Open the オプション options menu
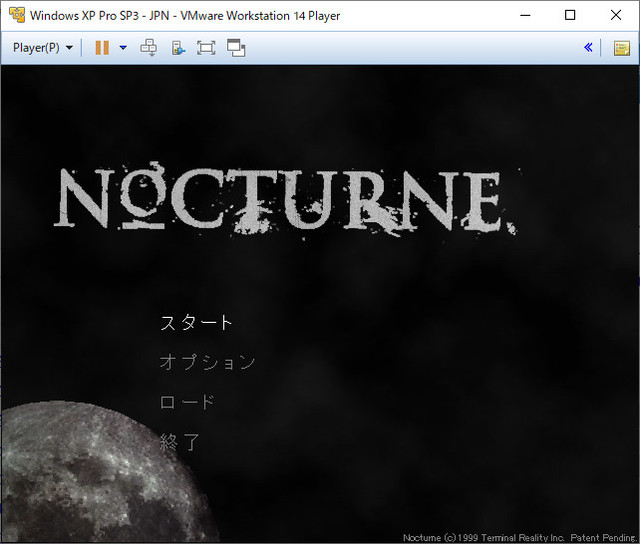The height and width of the screenshot is (544, 640). pyautogui.click(x=207, y=362)
